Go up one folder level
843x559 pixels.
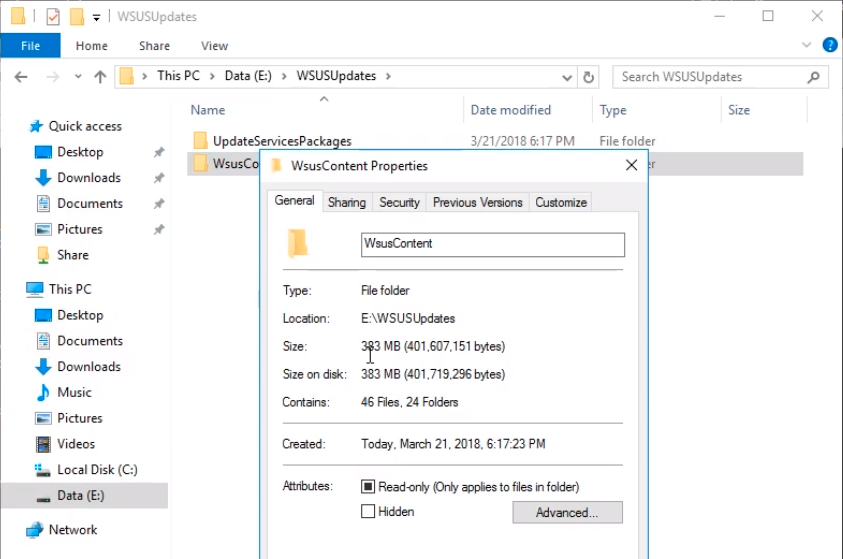[x=100, y=77]
